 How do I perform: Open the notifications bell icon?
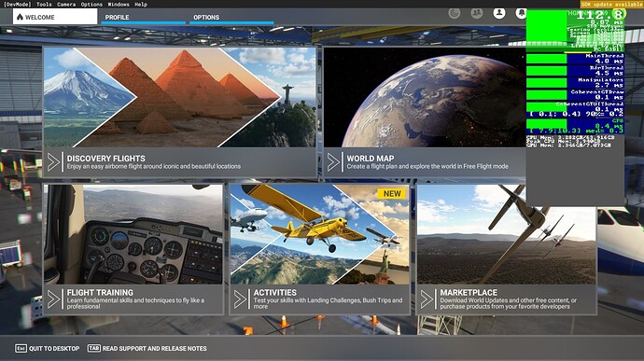[x=521, y=13]
